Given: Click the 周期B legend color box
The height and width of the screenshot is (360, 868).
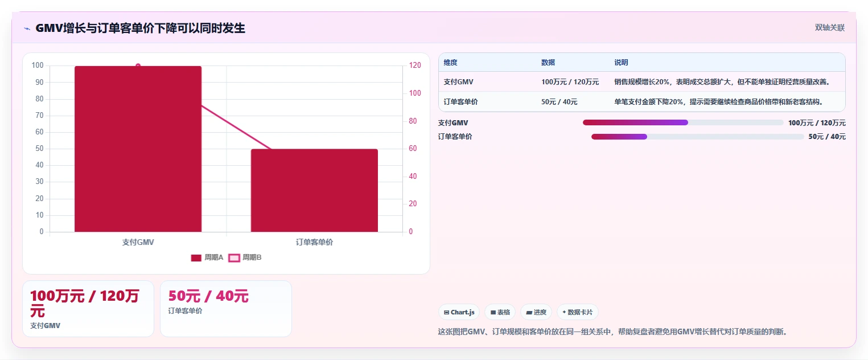Looking at the screenshot, I should [234, 258].
